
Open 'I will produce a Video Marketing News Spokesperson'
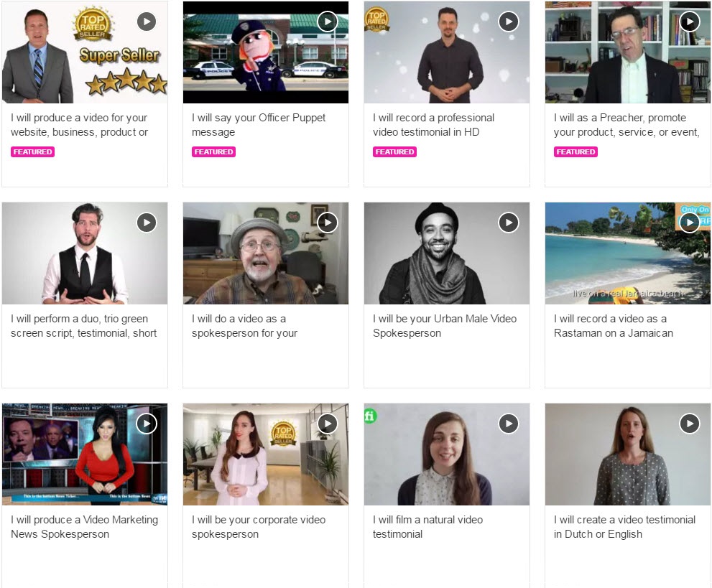[x=84, y=527]
